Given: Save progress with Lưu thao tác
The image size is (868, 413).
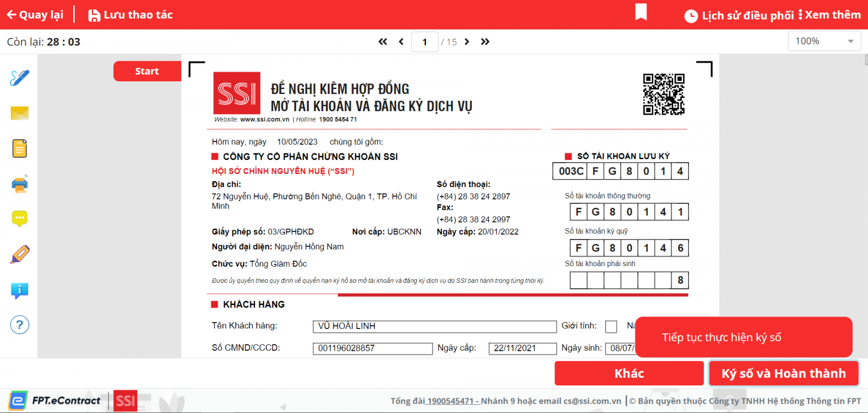Looking at the screenshot, I should coord(130,15).
